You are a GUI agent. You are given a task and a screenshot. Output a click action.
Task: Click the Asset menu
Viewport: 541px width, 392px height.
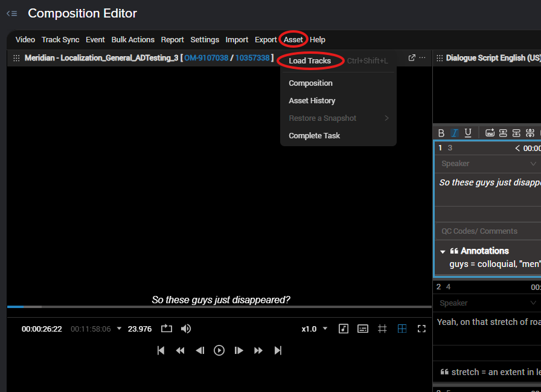click(293, 40)
